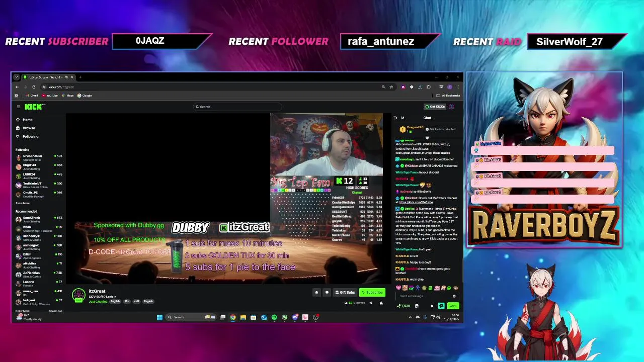644x362 pixels.
Task: Click the Gift Subs button
Action: point(345,292)
